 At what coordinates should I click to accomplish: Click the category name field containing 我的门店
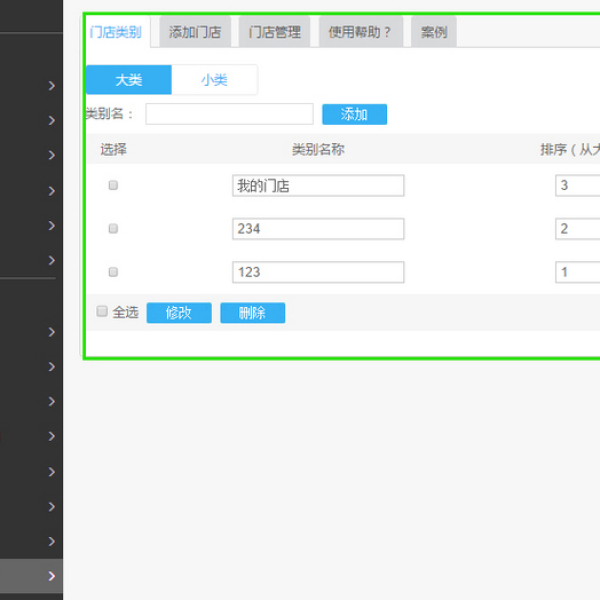tap(317, 186)
